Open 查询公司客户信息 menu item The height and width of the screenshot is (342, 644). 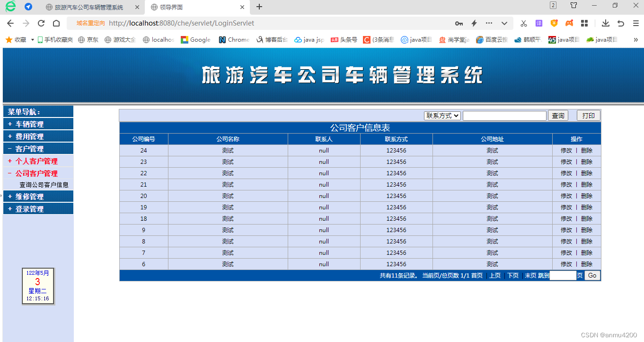44,185
